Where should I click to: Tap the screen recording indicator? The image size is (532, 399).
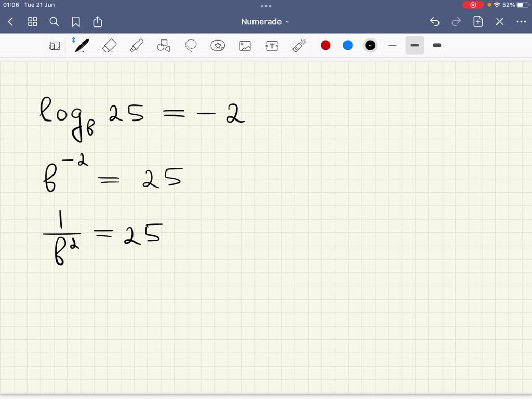coord(473,5)
